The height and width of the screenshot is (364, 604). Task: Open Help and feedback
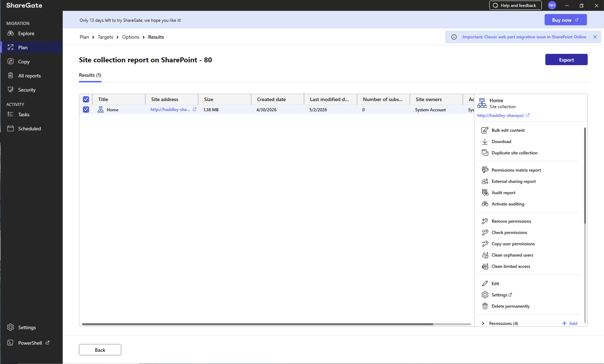(515, 5)
